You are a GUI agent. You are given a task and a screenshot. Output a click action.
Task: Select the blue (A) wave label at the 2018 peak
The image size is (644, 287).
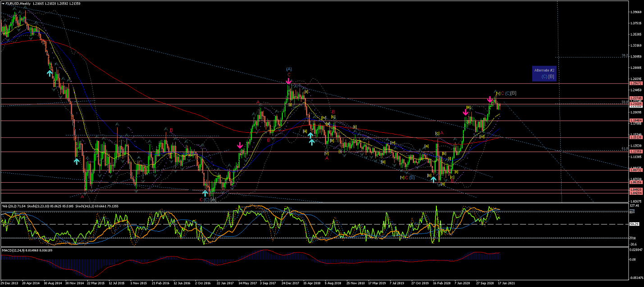[289, 69]
